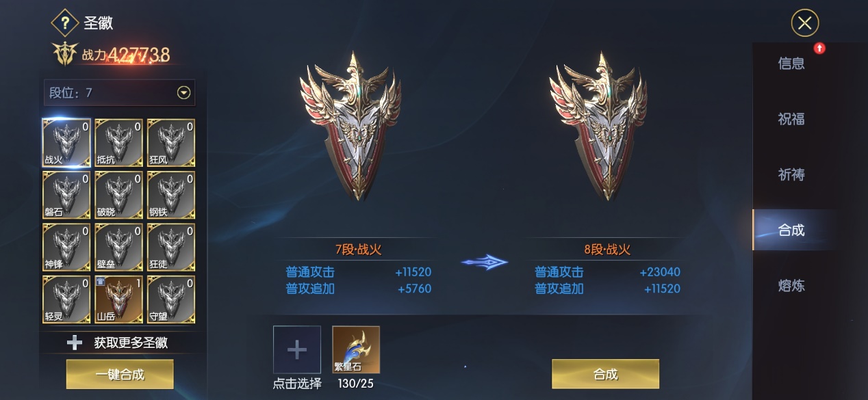This screenshot has width=868, height=400.
Task: Go to the 熔炼 tab
Action: 791,286
